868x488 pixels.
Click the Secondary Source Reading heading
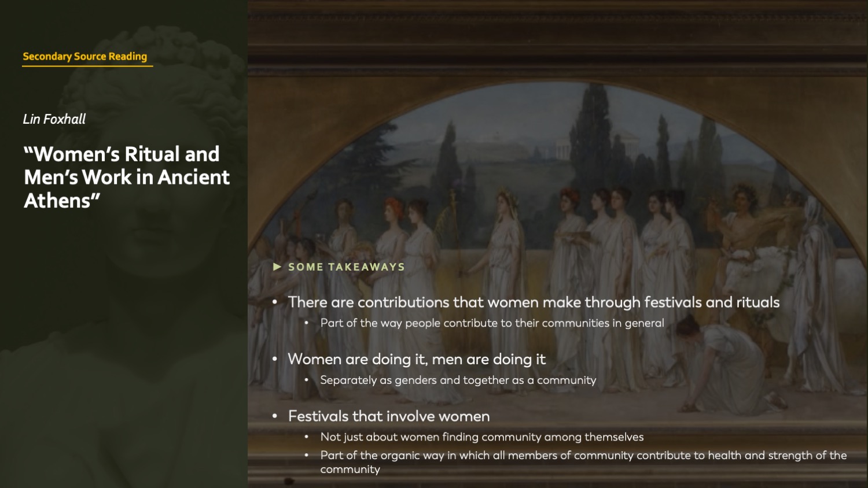[85, 56]
